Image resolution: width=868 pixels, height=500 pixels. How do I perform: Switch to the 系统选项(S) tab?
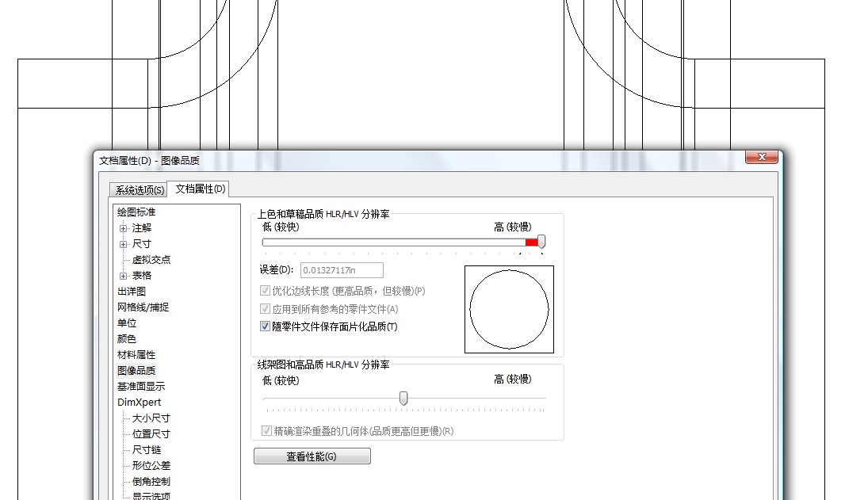click(x=140, y=189)
